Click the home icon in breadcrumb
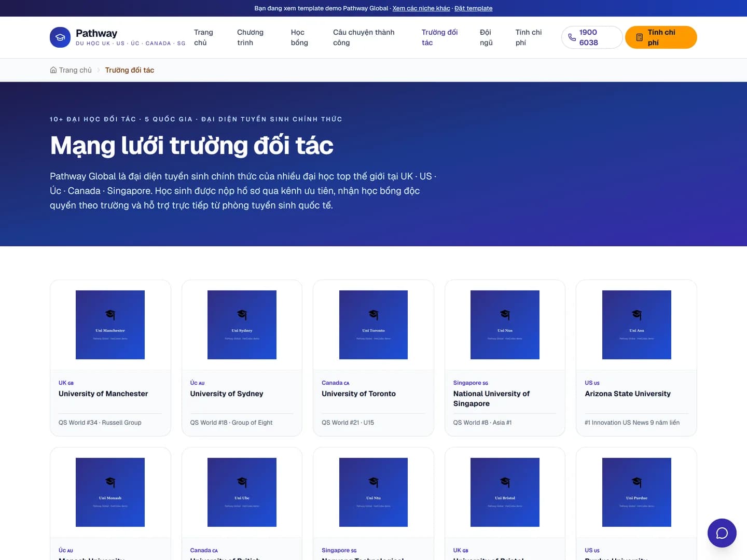747x560 pixels. tap(53, 70)
